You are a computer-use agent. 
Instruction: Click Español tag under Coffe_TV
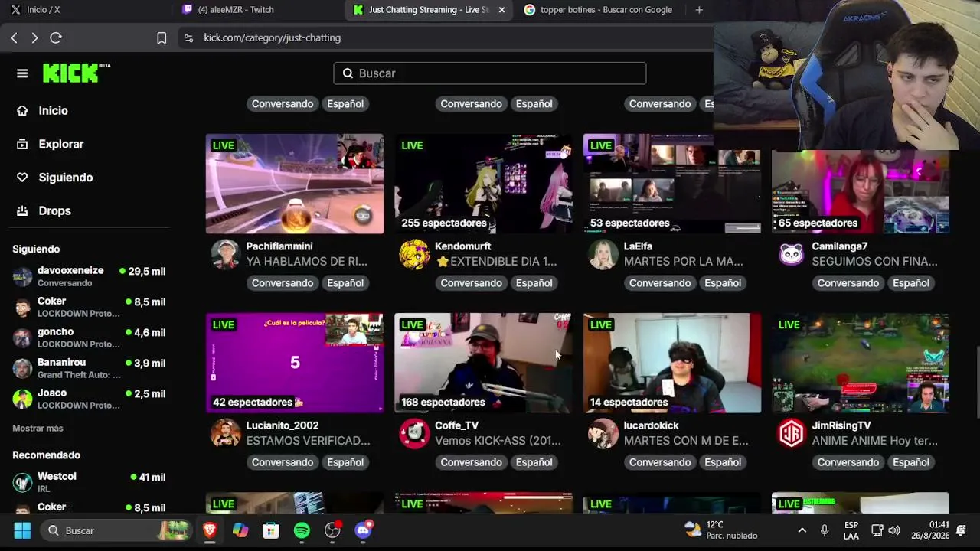[x=534, y=462]
